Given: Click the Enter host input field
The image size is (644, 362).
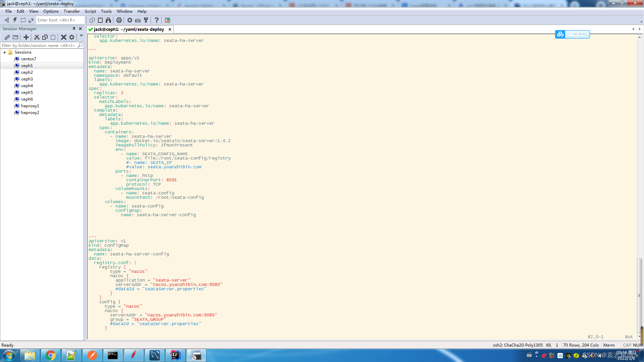Looking at the screenshot, I should (60, 20).
